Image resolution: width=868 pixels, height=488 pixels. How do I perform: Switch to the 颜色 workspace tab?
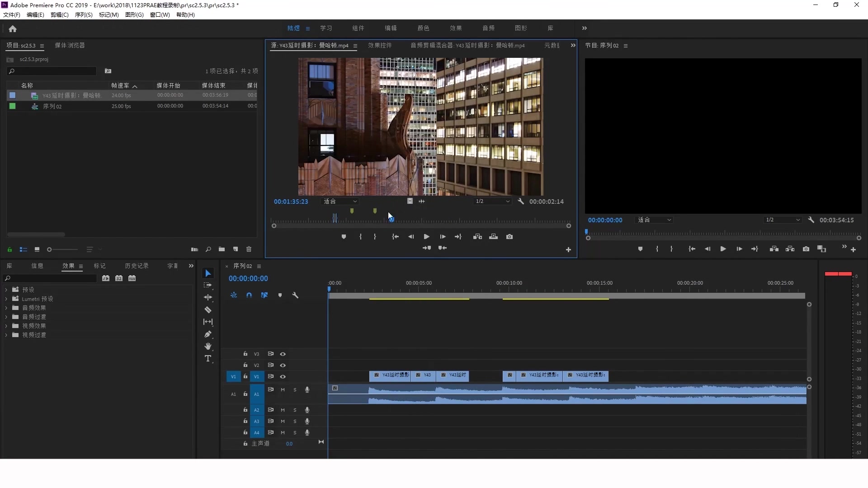click(423, 28)
